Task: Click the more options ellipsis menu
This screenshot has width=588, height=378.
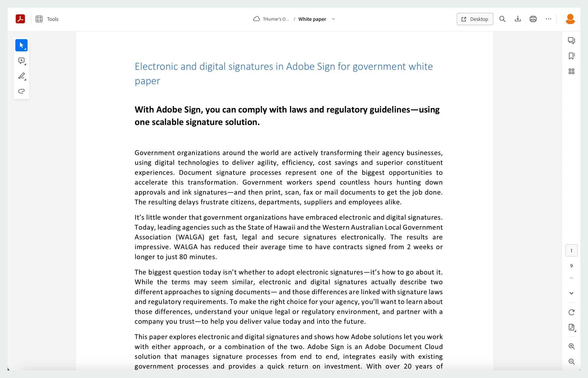Action: pyautogui.click(x=548, y=19)
